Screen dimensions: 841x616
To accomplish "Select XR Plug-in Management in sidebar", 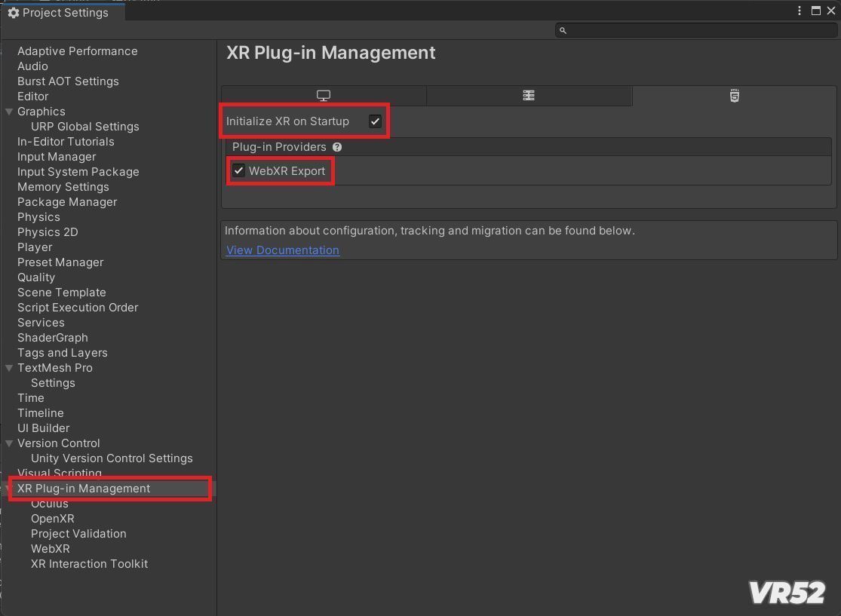I will pos(84,489).
